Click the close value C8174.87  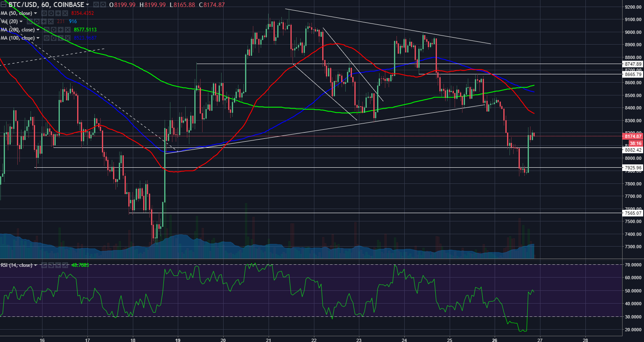pos(212,5)
